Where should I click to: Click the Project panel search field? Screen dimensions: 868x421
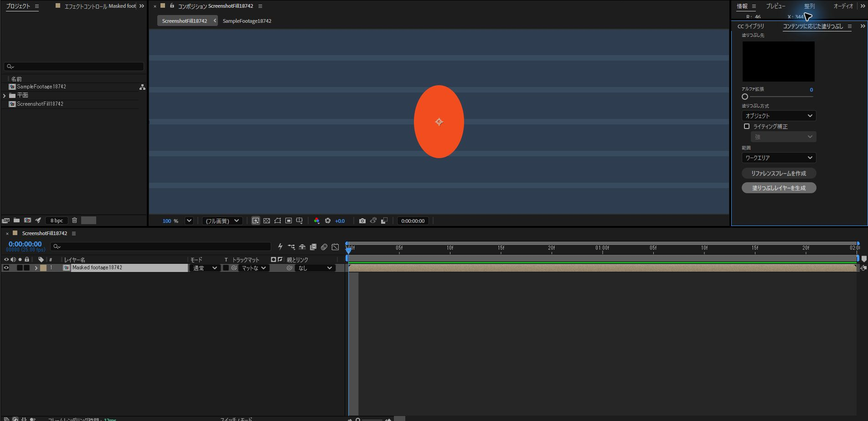(74, 67)
